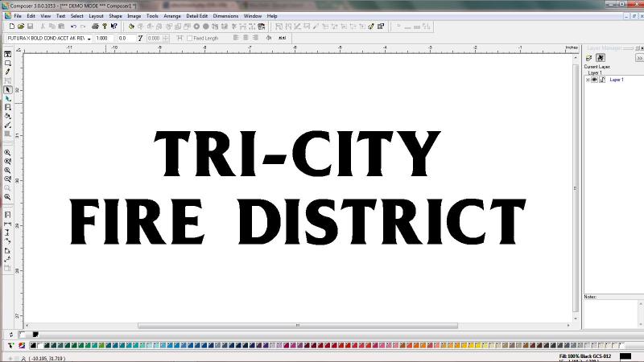Select the pen drawing tool
Viewport: 644px width, 362px height.
click(x=7, y=72)
